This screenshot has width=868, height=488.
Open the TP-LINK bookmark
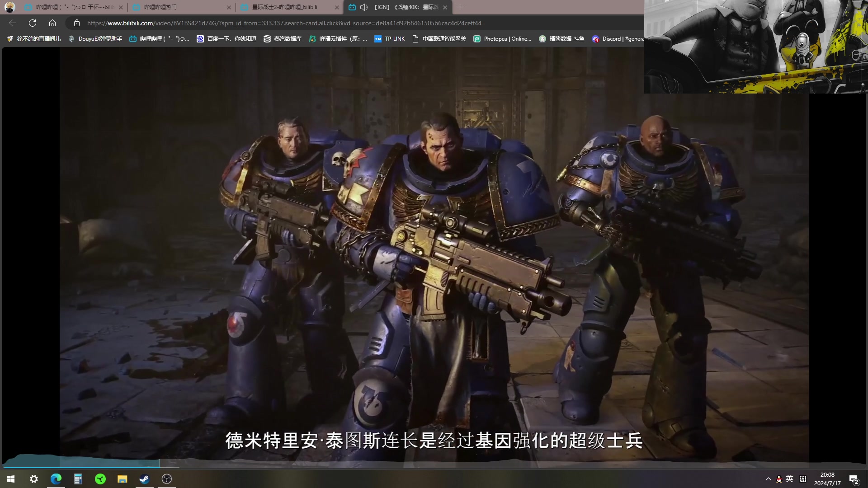[x=390, y=39]
